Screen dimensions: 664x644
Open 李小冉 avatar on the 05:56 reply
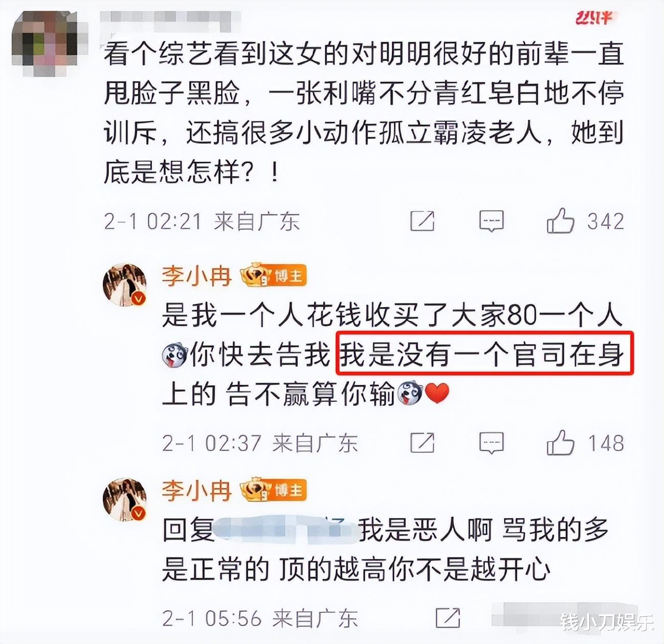(125, 499)
